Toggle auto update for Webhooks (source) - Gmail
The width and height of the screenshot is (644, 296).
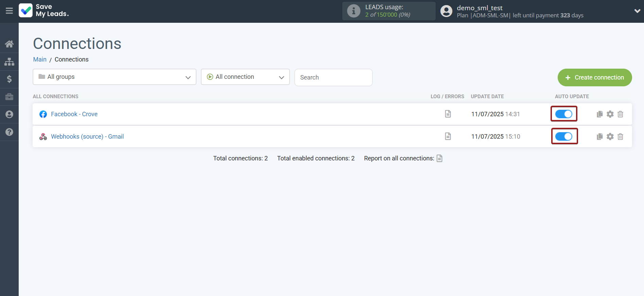564,137
